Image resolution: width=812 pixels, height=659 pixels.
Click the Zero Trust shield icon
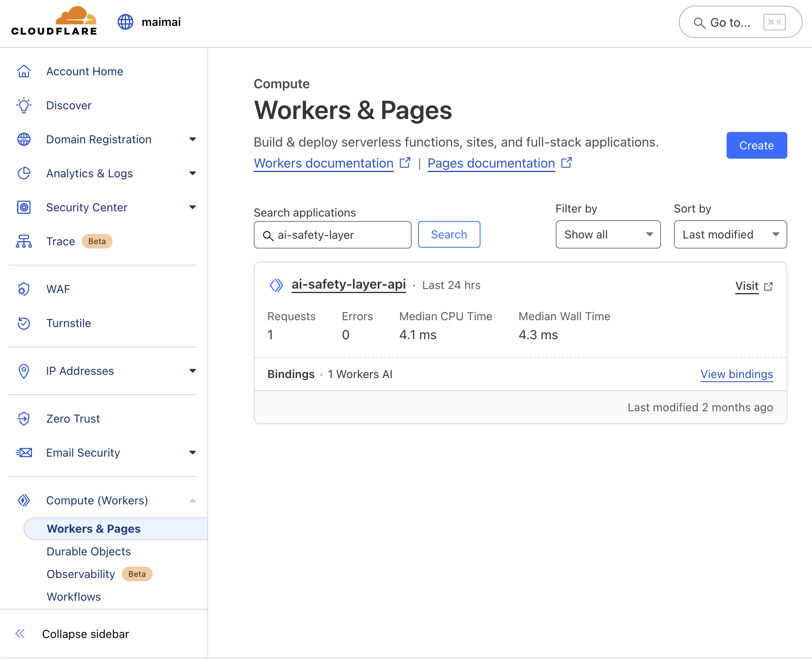tap(24, 419)
